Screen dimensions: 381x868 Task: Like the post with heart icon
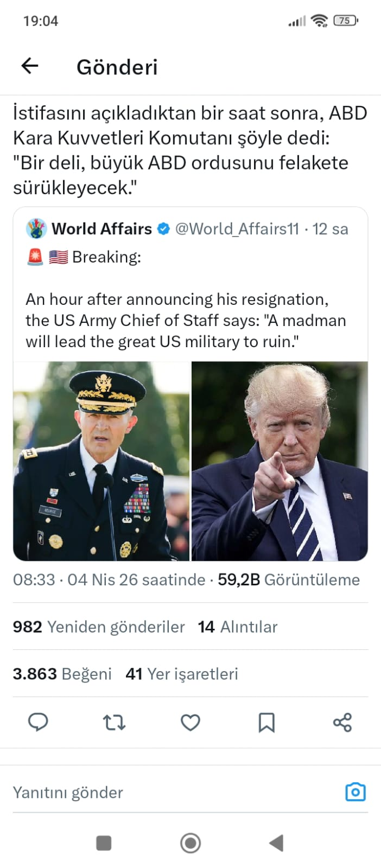pos(190,722)
